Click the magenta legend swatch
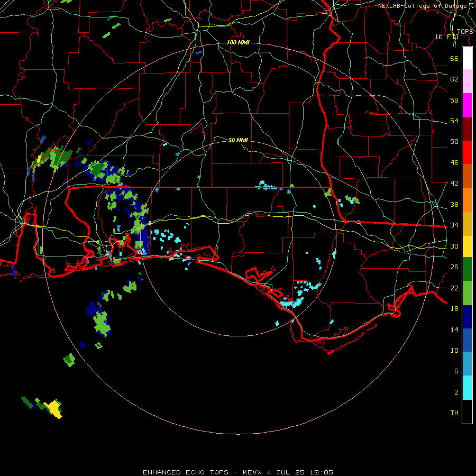476x476 pixels. 467,105
